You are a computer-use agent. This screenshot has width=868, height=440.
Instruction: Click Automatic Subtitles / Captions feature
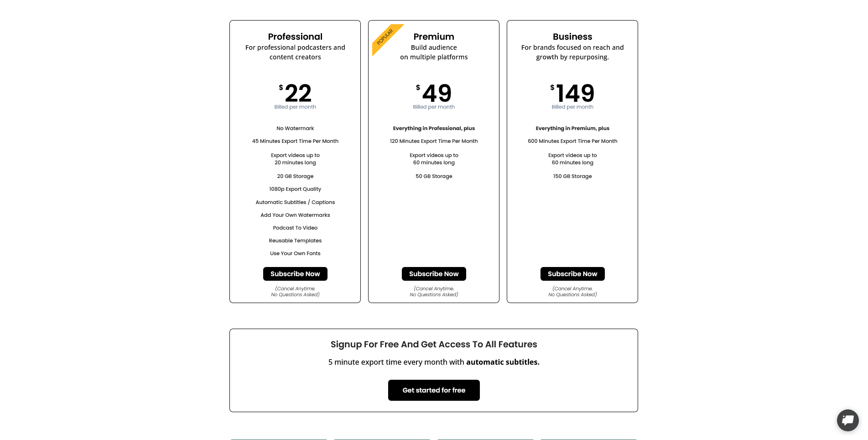coord(295,202)
